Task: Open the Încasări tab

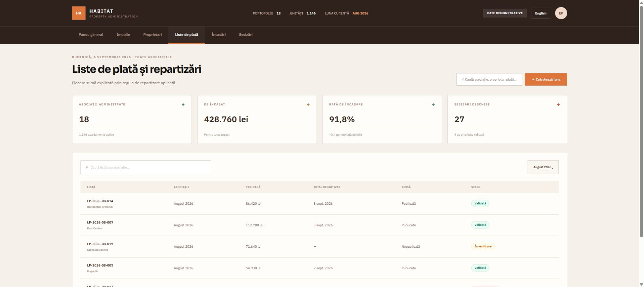Action: 218,35
